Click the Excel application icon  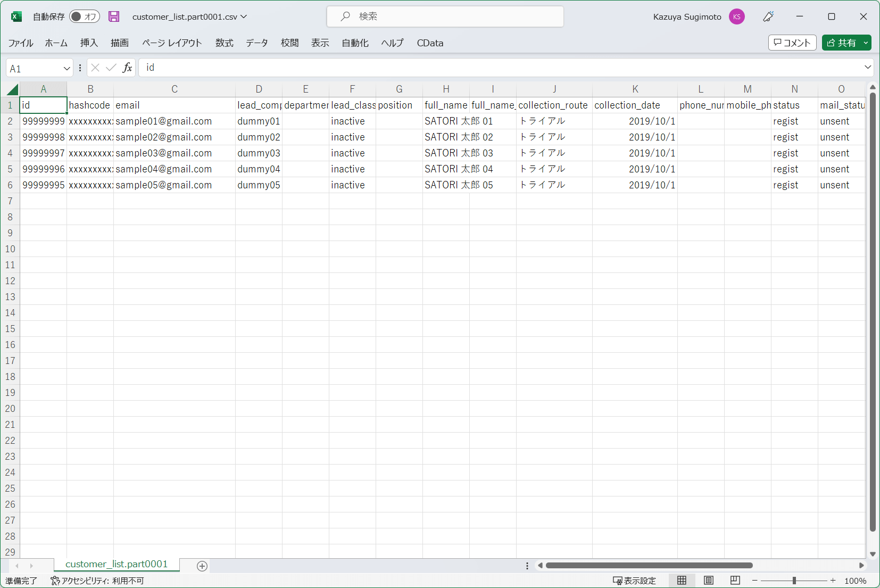[16, 16]
